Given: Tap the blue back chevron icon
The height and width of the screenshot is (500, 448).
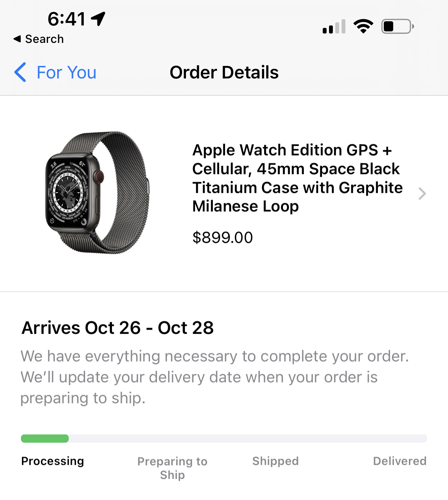Looking at the screenshot, I should [20, 72].
